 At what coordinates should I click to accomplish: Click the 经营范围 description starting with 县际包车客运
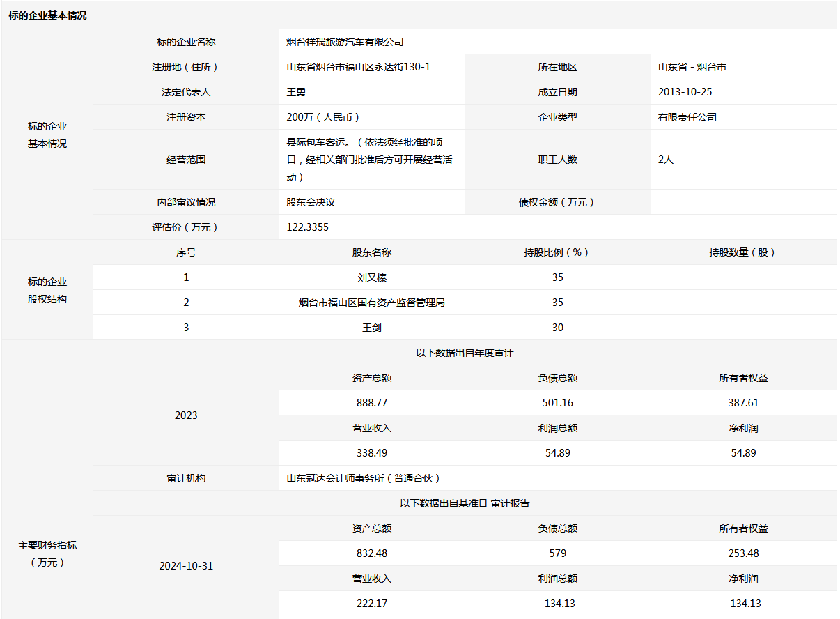click(x=369, y=160)
